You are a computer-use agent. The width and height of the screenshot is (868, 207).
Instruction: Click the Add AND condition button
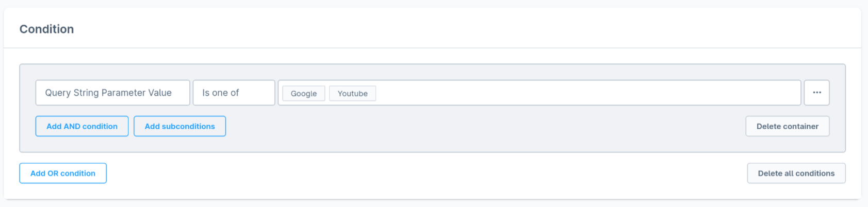[x=82, y=126]
